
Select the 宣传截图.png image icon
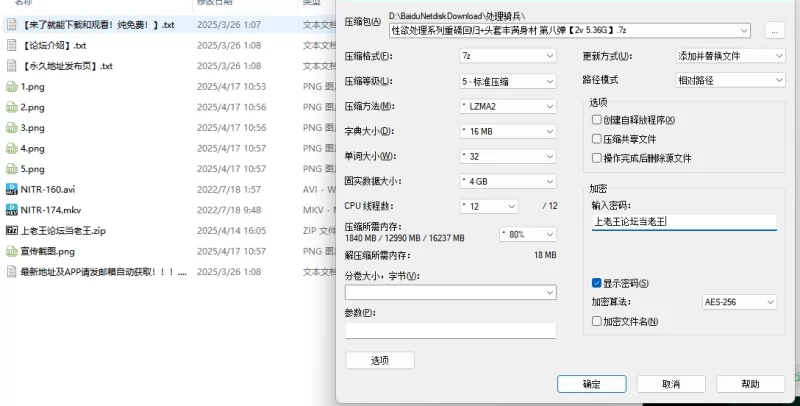pyautogui.click(x=12, y=251)
